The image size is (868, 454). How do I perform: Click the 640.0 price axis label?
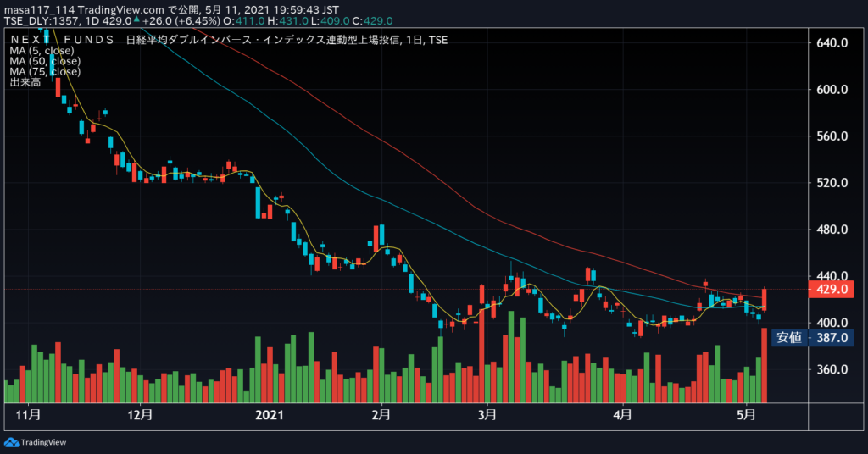832,42
